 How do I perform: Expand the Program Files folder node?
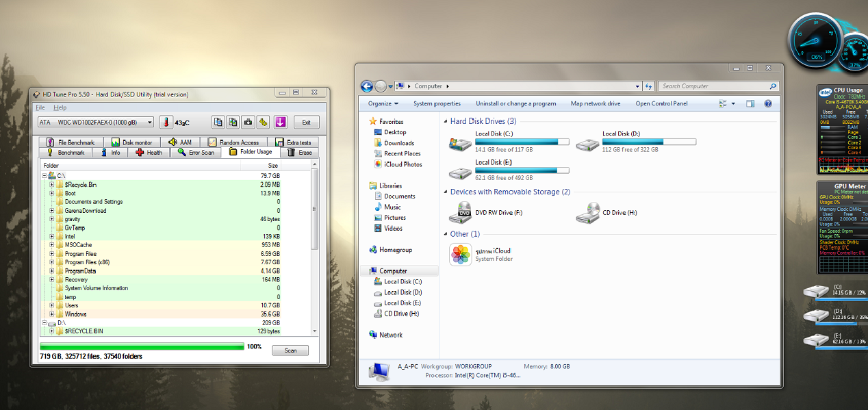click(x=51, y=254)
